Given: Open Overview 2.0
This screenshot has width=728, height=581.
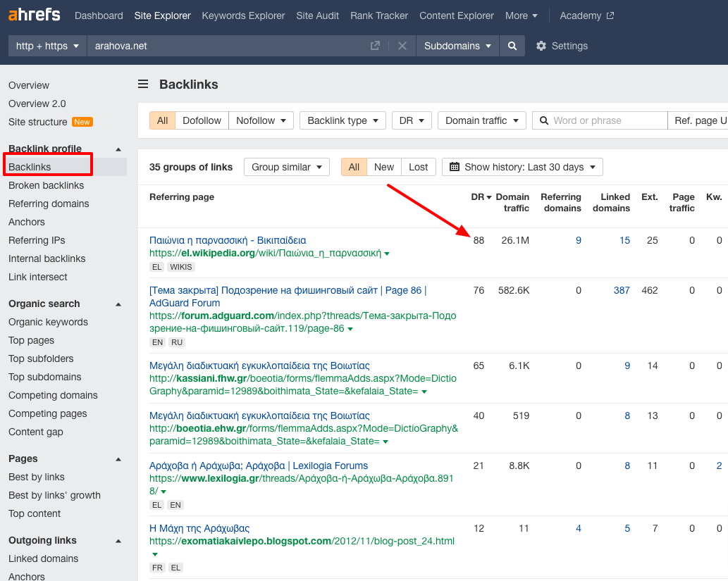Looking at the screenshot, I should click(x=37, y=104).
